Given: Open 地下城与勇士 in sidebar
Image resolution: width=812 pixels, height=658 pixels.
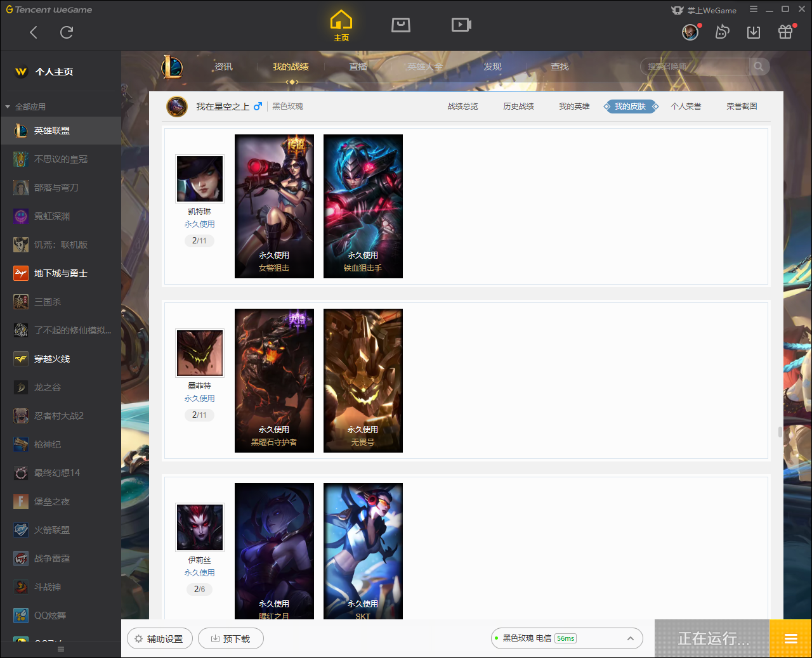Looking at the screenshot, I should click(x=60, y=273).
